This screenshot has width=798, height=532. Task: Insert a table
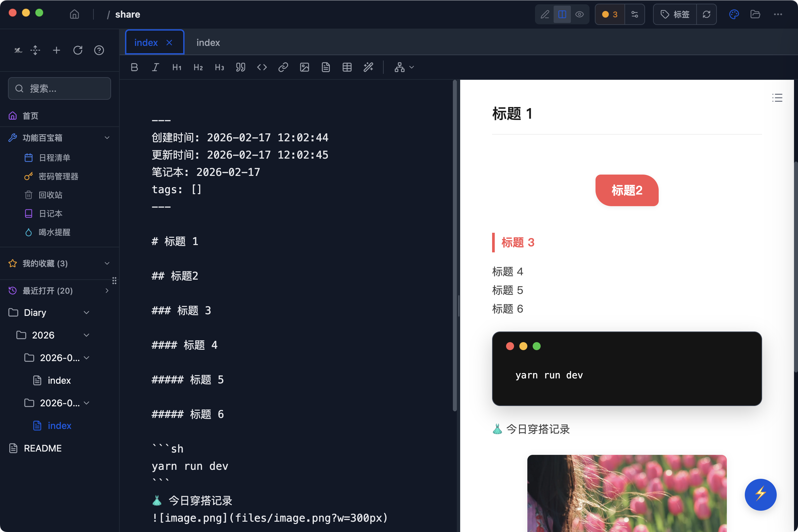click(347, 67)
